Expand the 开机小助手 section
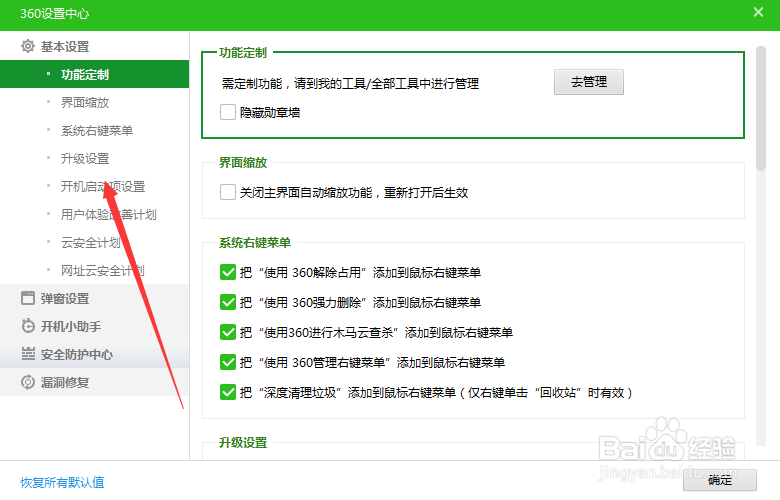This screenshot has height=500, width=780. [x=95, y=326]
